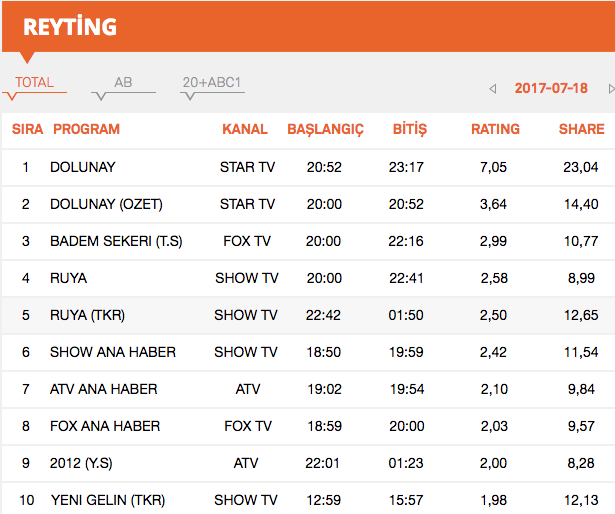This screenshot has width=615, height=514.
Task: Open the 20+ABC1 ratings tab
Action: (x=212, y=83)
